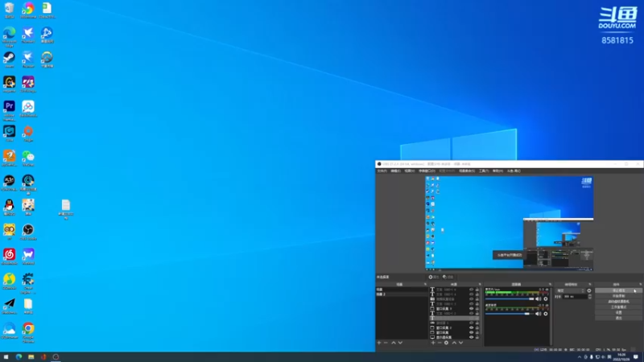The image size is (644, 362).
Task: Open the OBS File (文件) menu
Action: pos(382,171)
